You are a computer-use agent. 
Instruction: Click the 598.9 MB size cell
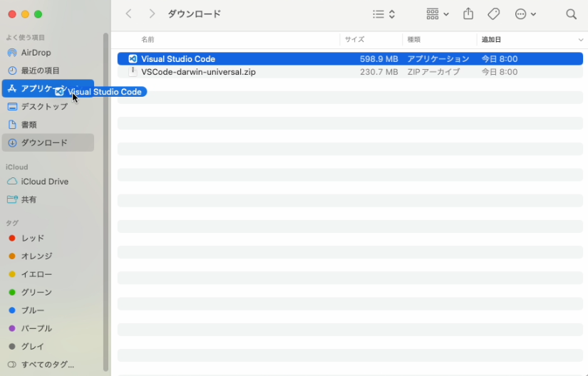pos(378,59)
